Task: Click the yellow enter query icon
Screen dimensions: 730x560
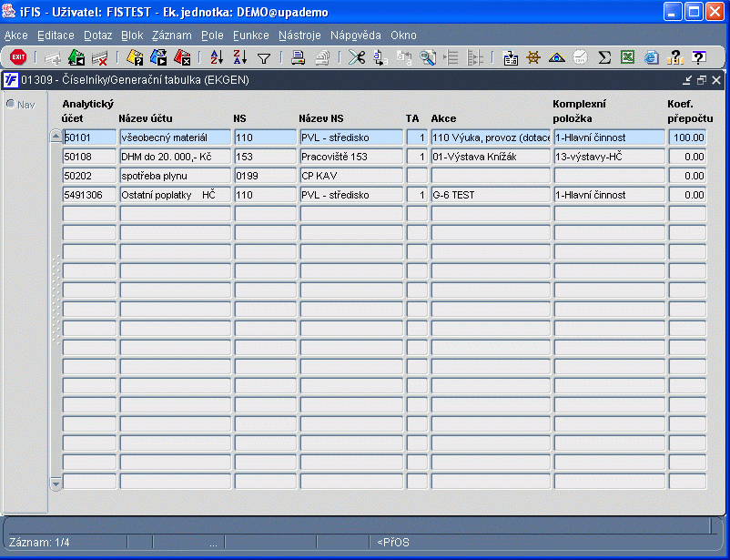Action: tap(135, 57)
